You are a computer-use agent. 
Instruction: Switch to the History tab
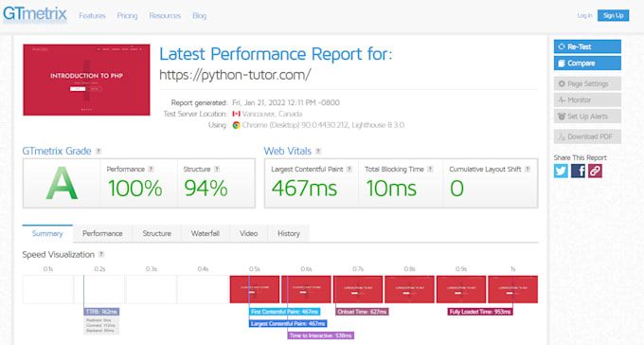point(288,233)
